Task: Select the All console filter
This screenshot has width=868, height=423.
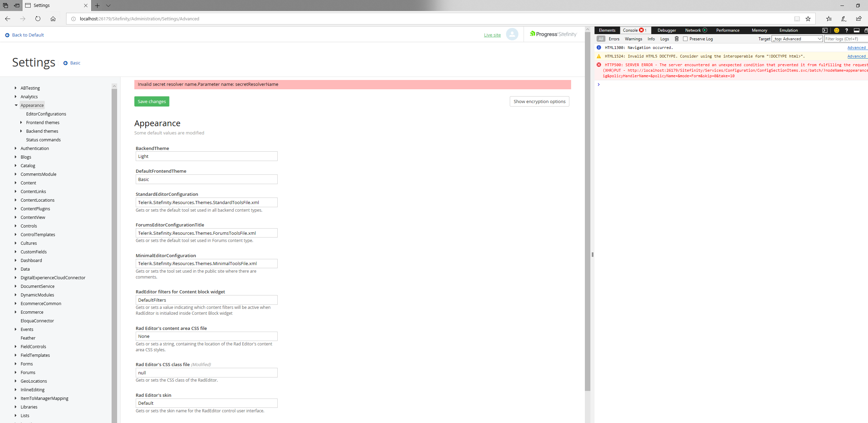Action: pos(601,39)
